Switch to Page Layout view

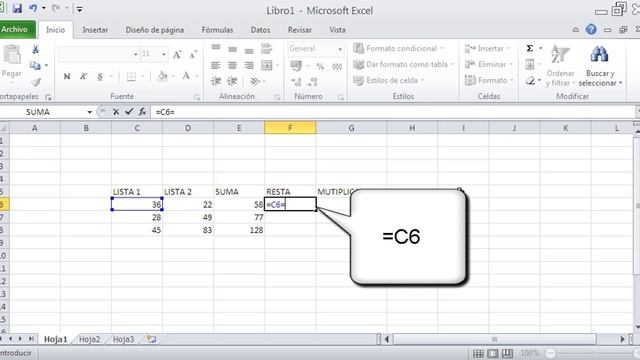pos(493,353)
